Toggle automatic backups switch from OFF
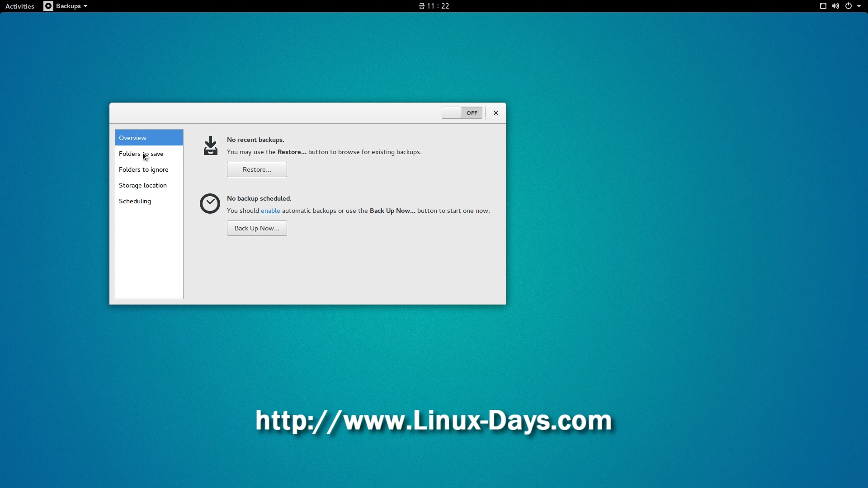Image resolution: width=868 pixels, height=488 pixels. [x=462, y=113]
